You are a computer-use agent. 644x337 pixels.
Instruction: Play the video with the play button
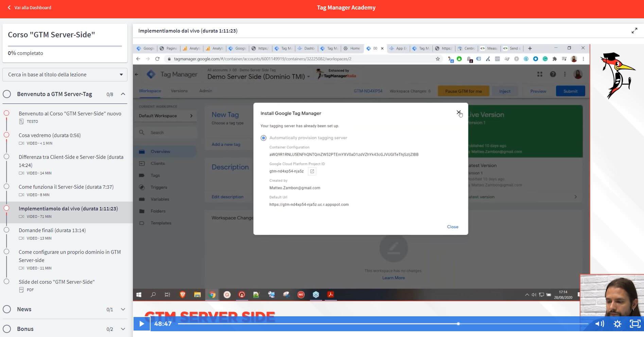click(x=141, y=324)
